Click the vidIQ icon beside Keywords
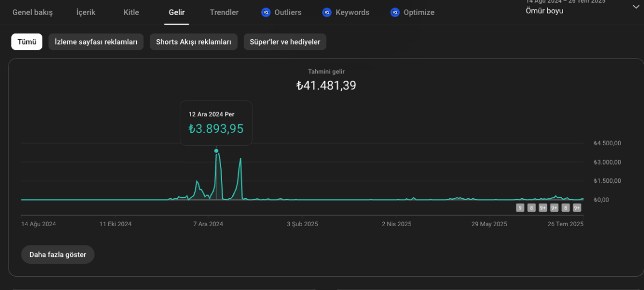 coord(327,12)
